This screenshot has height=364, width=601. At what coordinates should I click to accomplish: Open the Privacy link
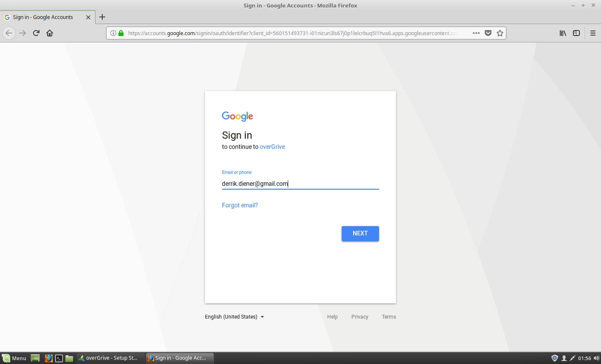(360, 317)
